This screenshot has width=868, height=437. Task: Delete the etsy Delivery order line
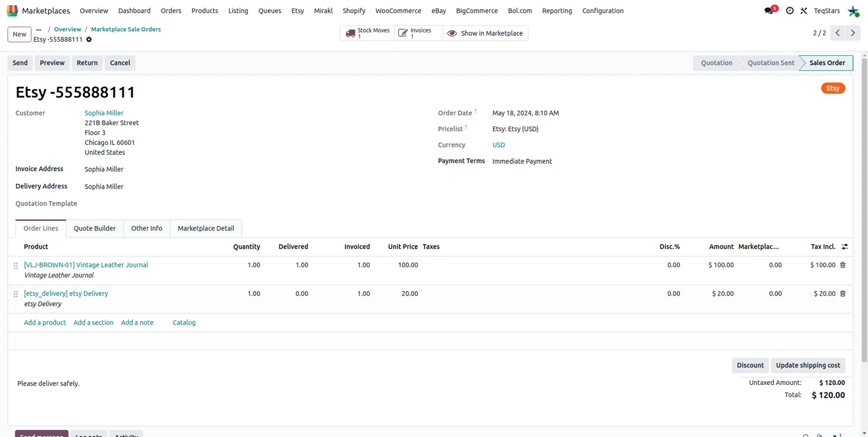843,294
